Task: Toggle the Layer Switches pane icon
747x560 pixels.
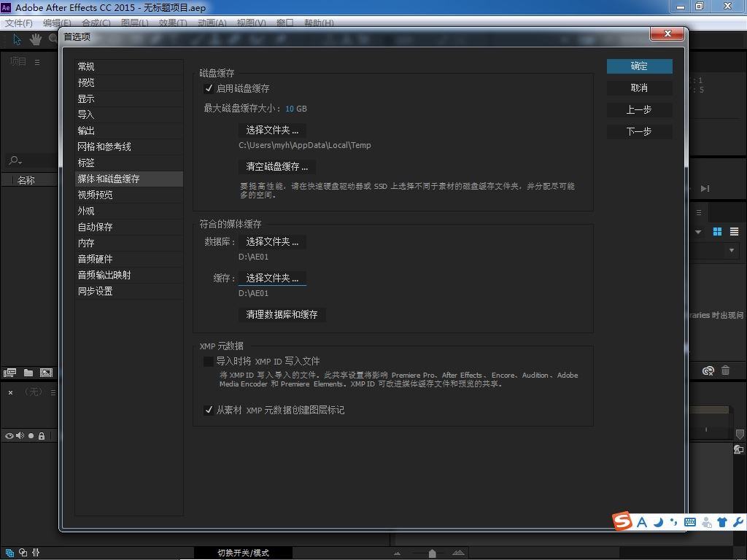Action: pos(9,553)
